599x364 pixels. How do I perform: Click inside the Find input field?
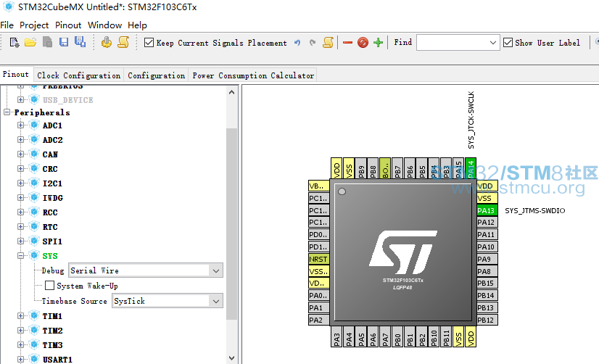(452, 42)
